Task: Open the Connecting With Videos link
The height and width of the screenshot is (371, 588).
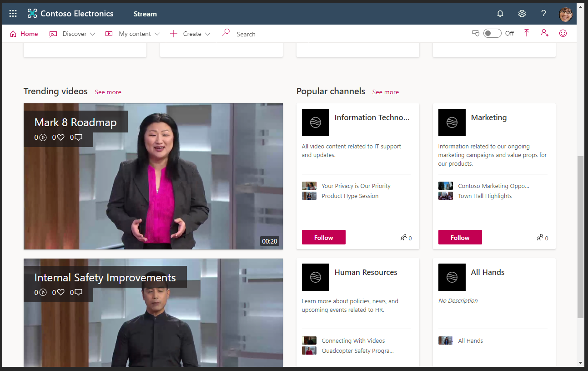Action: 353,341
